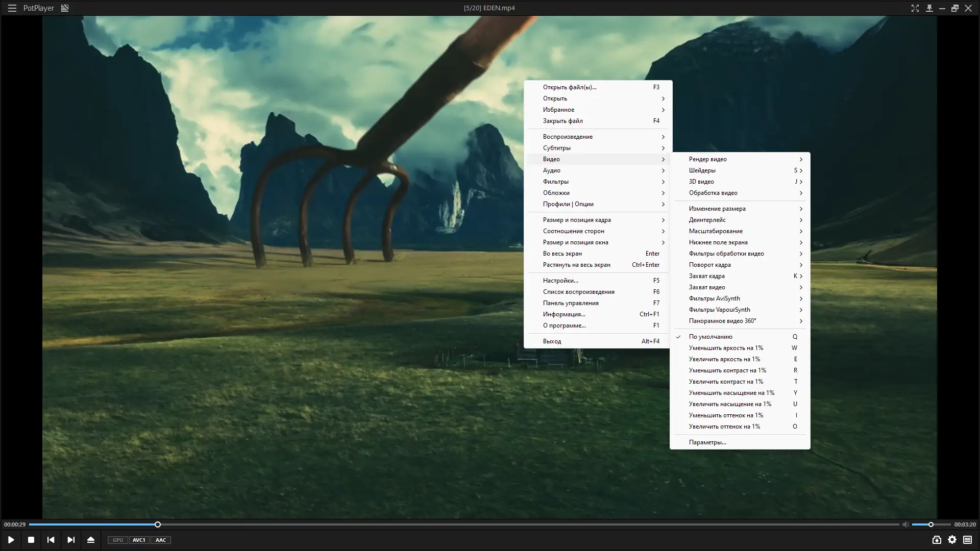This screenshot has height=551, width=980.
Task: Skip to the previous track
Action: tap(51, 540)
